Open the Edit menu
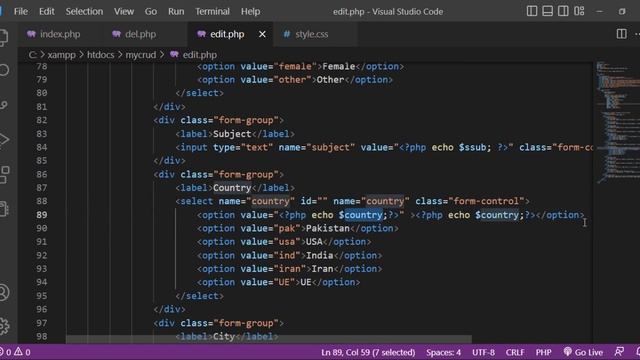The image size is (640, 360). coord(47,11)
